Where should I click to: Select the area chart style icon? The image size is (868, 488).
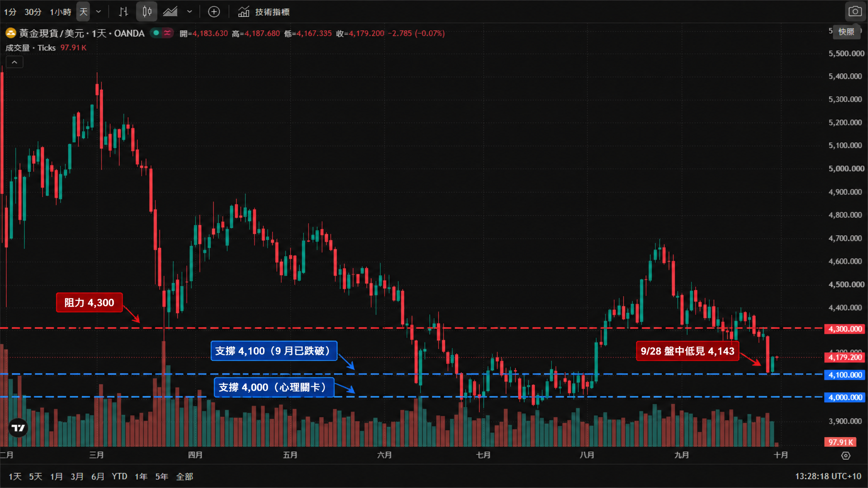point(170,12)
